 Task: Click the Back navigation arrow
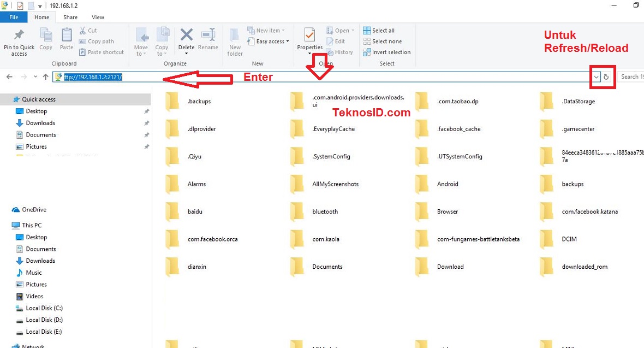(9, 77)
